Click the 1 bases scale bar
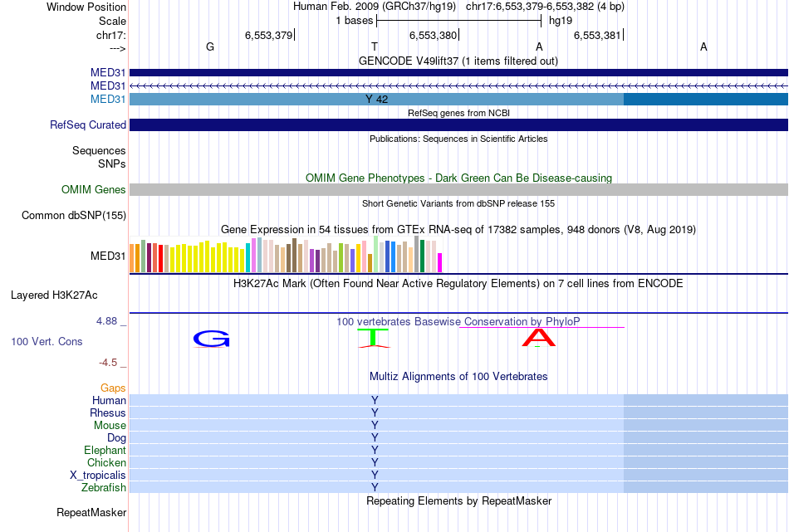The width and height of the screenshot is (789, 532). pyautogui.click(x=458, y=21)
